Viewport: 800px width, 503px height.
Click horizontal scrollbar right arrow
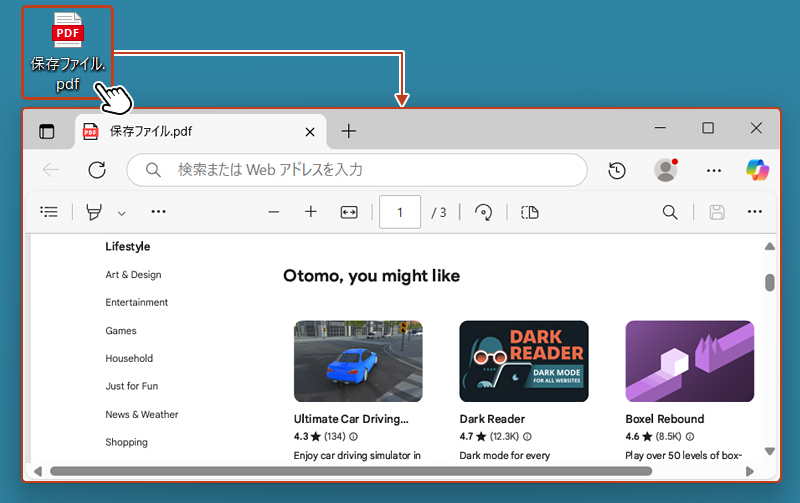point(749,471)
